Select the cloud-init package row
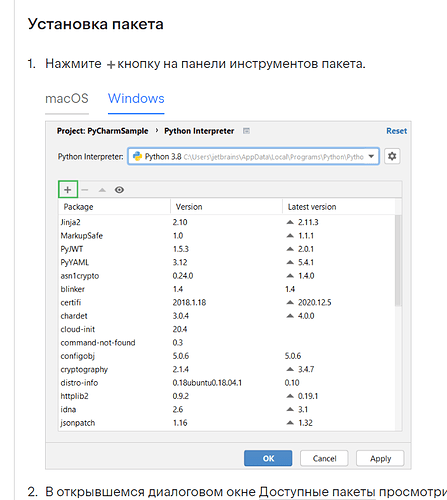 point(227,329)
